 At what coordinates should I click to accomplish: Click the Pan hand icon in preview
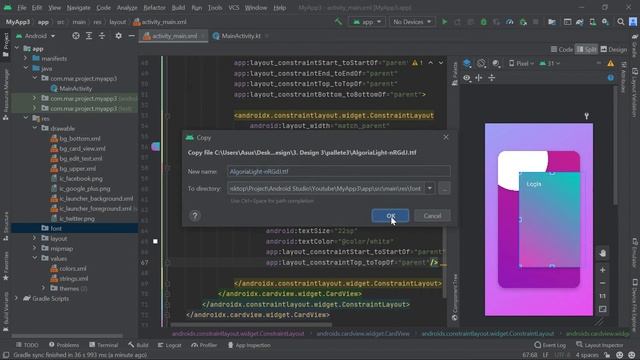coord(602,253)
